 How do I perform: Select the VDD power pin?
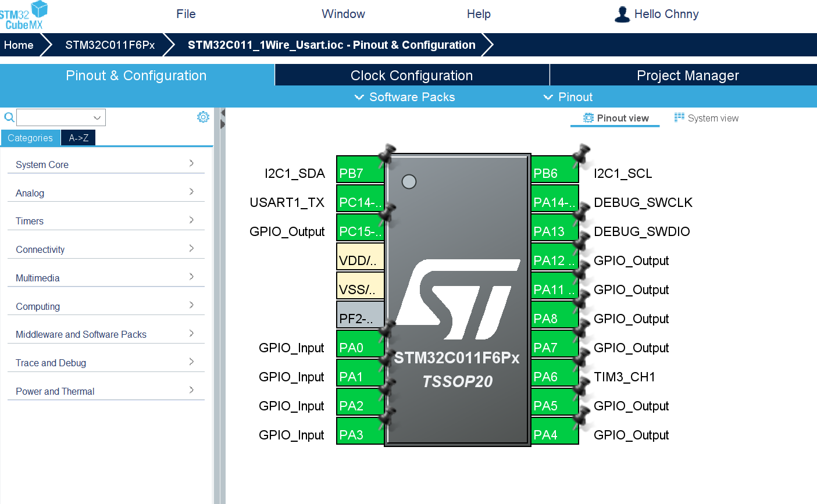360,257
